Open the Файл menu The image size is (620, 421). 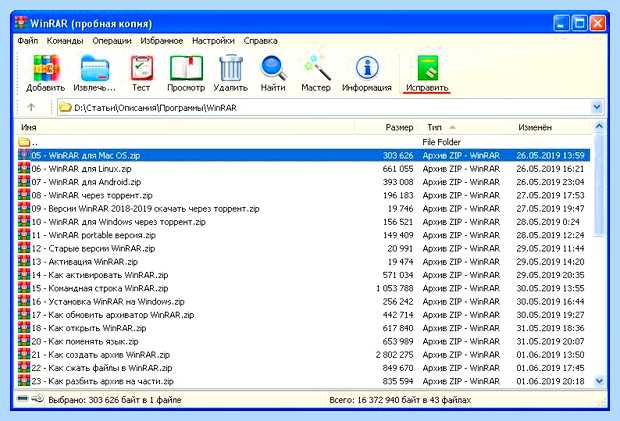(x=28, y=41)
